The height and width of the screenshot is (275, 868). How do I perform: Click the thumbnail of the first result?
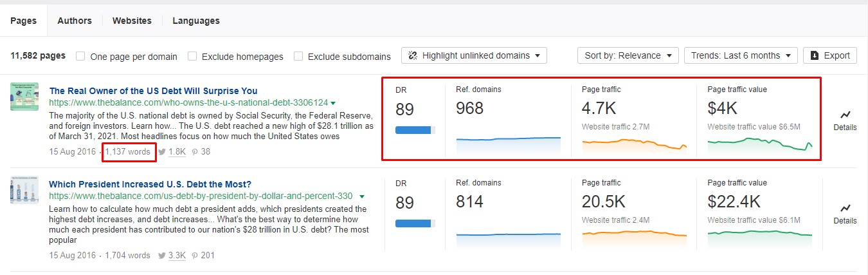[x=25, y=96]
